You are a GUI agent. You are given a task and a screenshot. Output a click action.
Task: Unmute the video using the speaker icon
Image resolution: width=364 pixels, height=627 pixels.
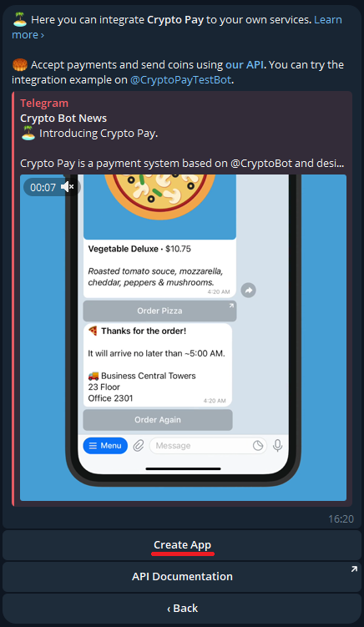(x=68, y=187)
